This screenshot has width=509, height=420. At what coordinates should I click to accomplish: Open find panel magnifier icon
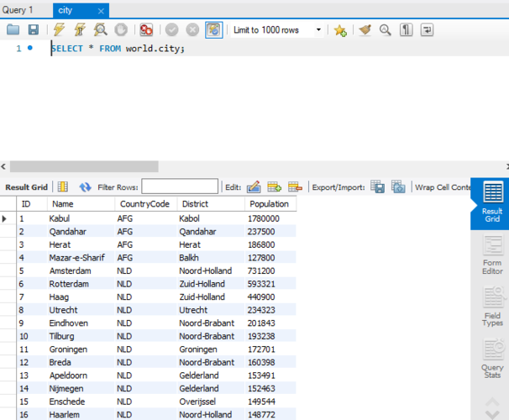click(x=386, y=30)
